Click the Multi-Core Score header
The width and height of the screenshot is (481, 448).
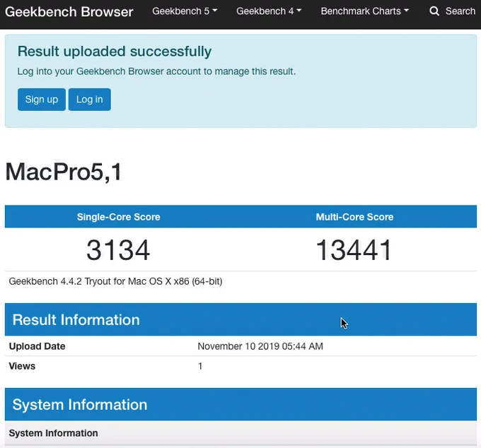[354, 217]
